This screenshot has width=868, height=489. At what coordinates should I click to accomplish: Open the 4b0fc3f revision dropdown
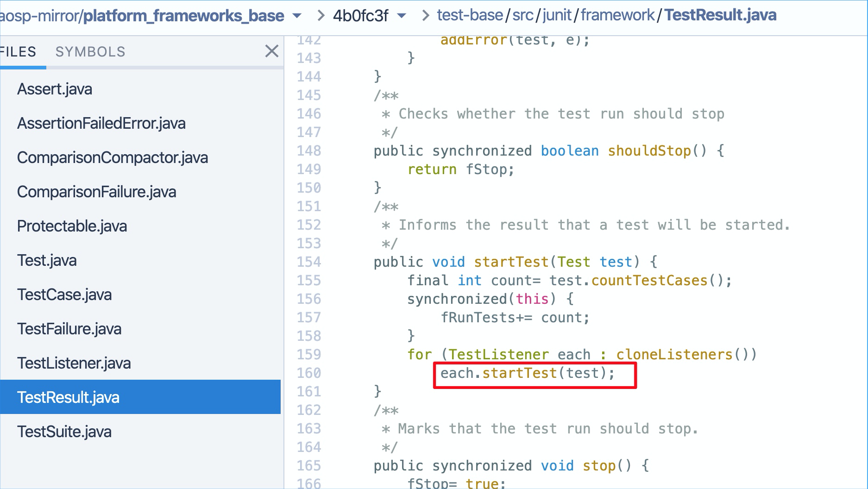[x=402, y=16]
